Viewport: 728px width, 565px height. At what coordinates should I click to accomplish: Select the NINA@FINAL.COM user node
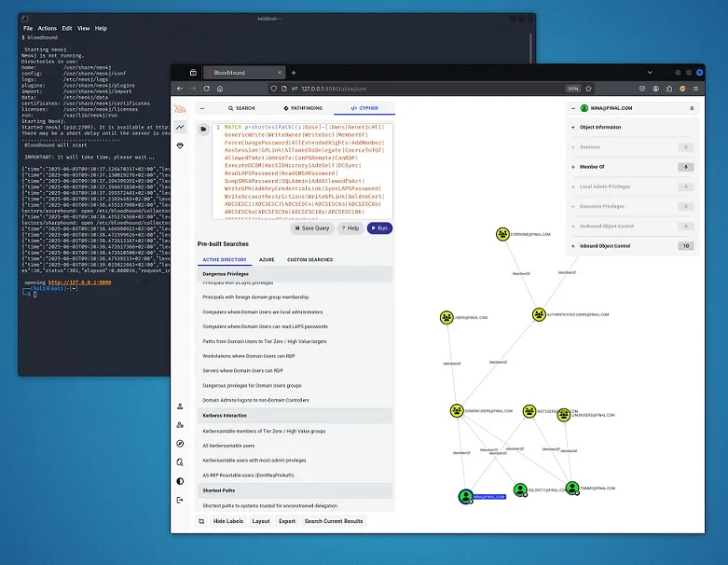point(466,496)
